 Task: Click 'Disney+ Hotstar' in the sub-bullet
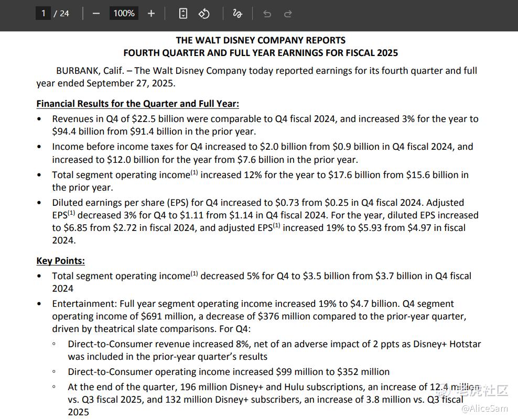tap(447, 344)
